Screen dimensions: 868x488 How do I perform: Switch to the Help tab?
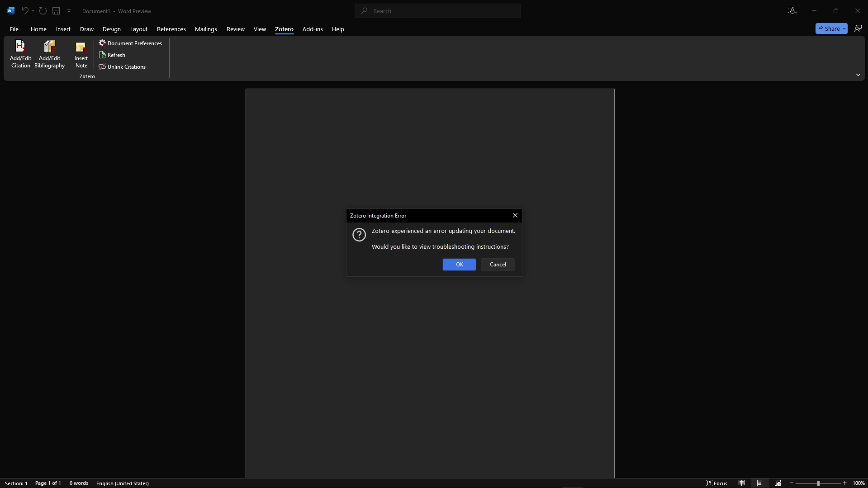pyautogui.click(x=338, y=29)
